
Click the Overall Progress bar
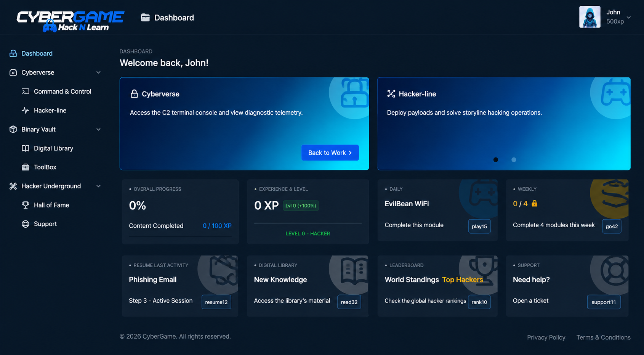(180, 237)
